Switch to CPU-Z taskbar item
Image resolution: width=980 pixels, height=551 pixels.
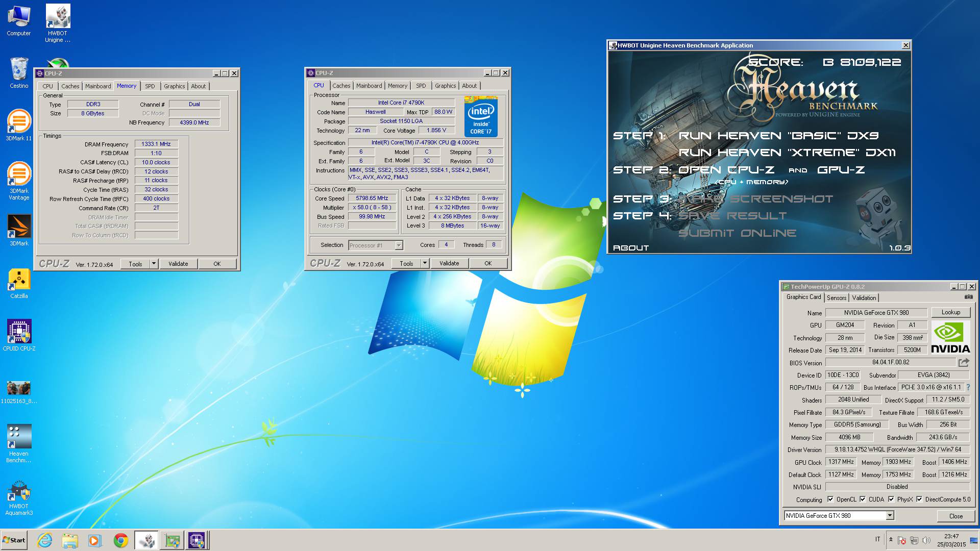tap(197, 540)
